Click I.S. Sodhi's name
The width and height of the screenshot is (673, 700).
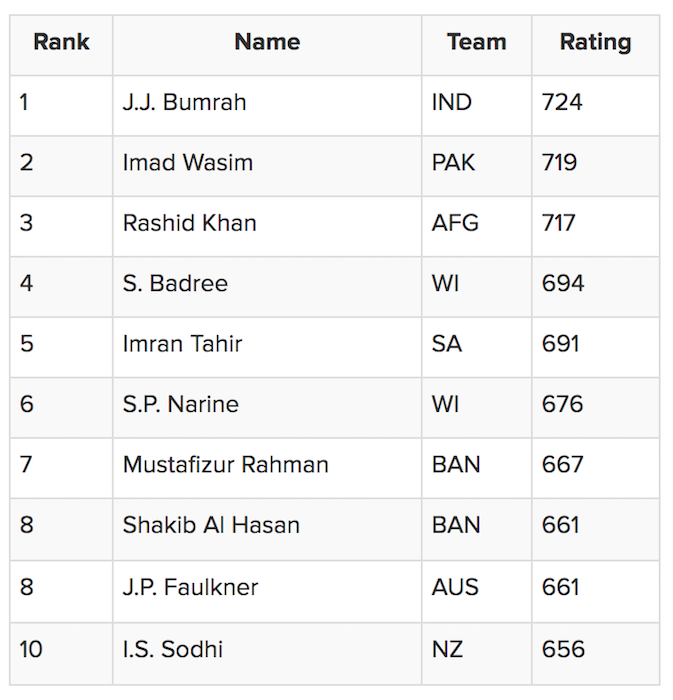click(x=173, y=649)
